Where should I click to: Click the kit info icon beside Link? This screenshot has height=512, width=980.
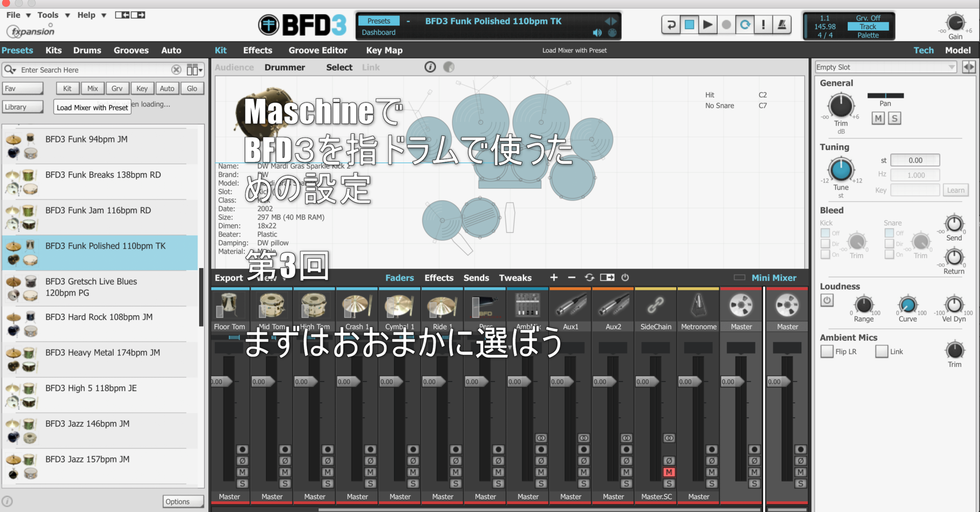pyautogui.click(x=430, y=67)
